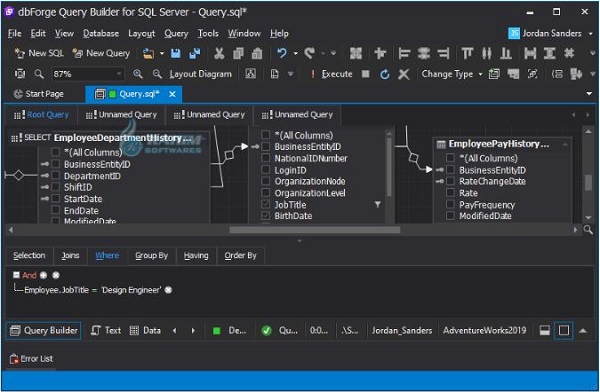Image resolution: width=600 pixels, height=392 pixels.
Task: Switch to the Joins tab
Action: coord(70,255)
